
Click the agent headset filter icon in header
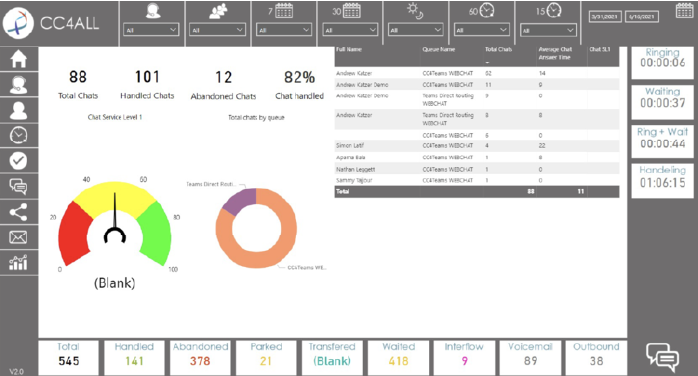pyautogui.click(x=153, y=11)
